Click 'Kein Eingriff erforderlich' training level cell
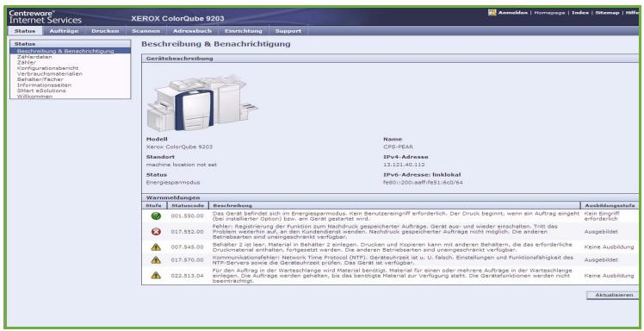The width and height of the screenshot is (644, 331). click(601, 215)
